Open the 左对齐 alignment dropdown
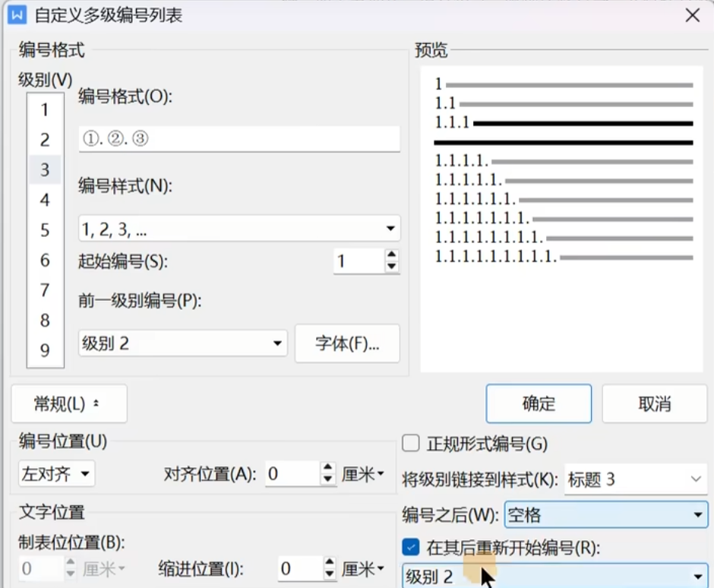The image size is (714, 588). (56, 474)
